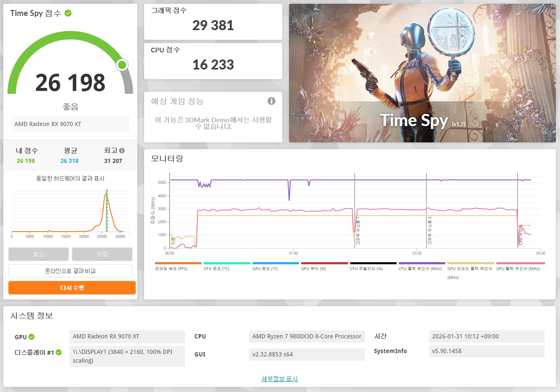Hide the GPU 부하 (%) graph line
560x392 pixels.
[x=314, y=268]
